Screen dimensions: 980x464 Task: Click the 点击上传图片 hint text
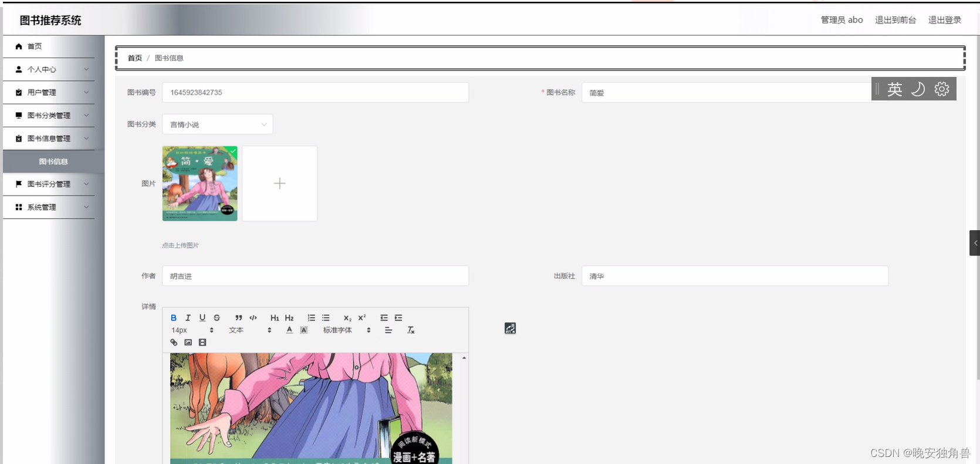pyautogui.click(x=181, y=246)
